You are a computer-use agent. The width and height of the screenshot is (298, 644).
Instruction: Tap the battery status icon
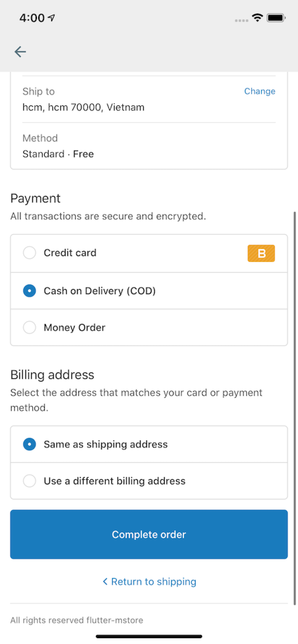coord(276,18)
